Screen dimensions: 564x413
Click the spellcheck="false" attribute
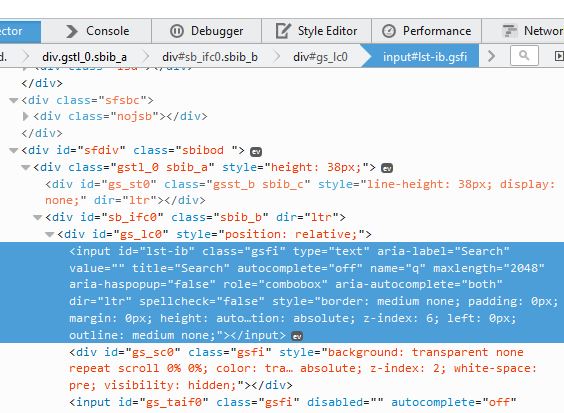[202, 301]
